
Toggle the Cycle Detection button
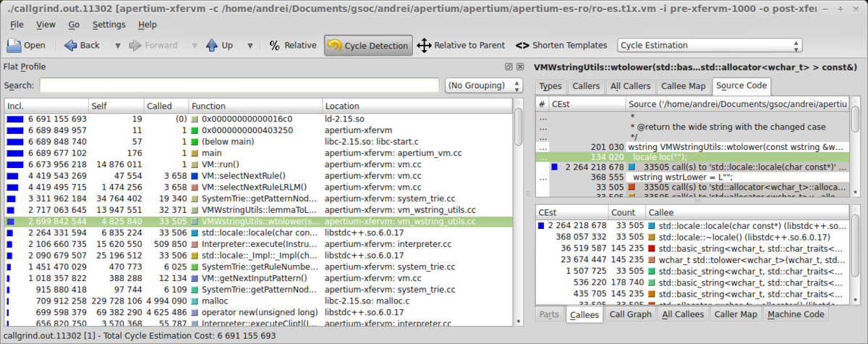pos(368,45)
